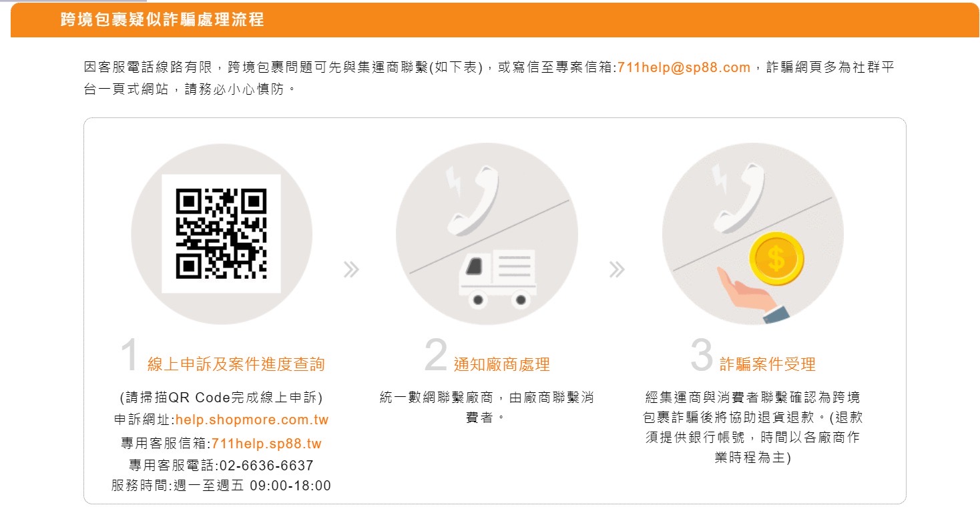The image size is (980, 507).
Task: Click the service hours text 週一至週五 09:00-18:00
Action: pos(251,486)
